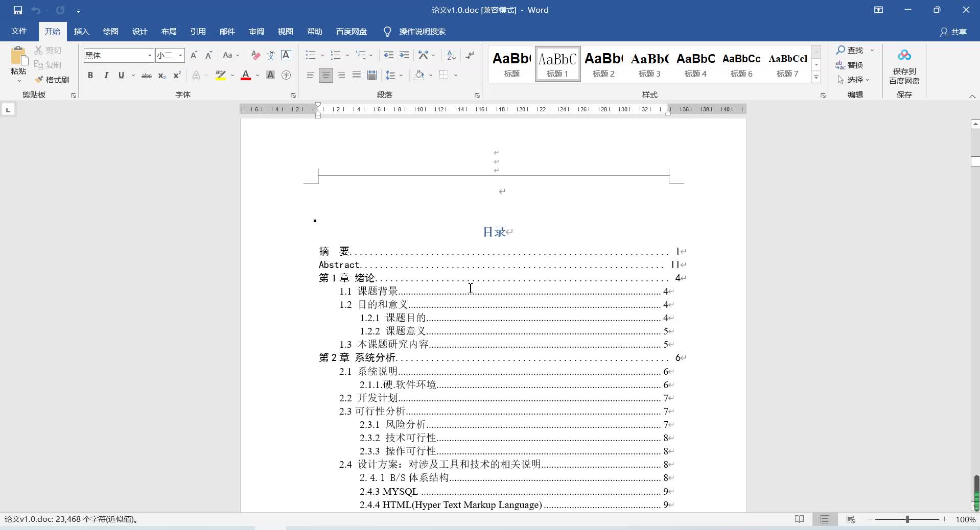This screenshot has width=980, height=530.
Task: Apply the 标题 2 heading style
Action: coord(603,64)
